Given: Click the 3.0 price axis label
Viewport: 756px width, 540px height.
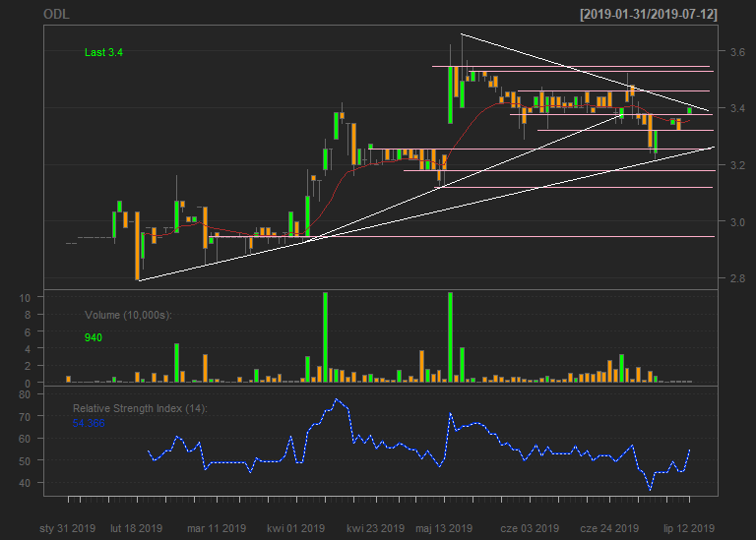Looking at the screenshot, I should coord(737,222).
